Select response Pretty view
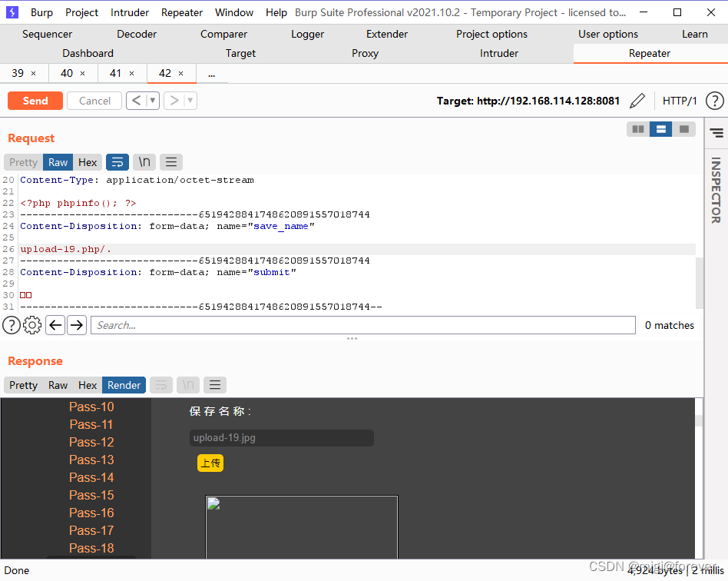This screenshot has width=728, height=581. [x=23, y=385]
